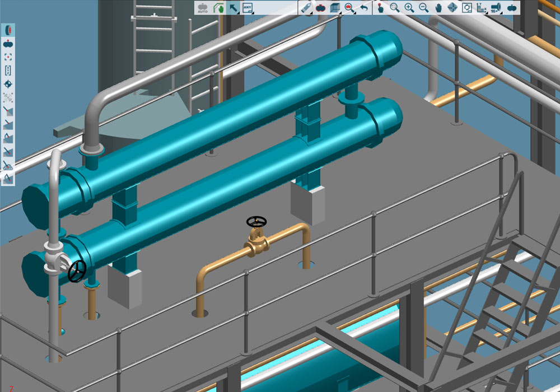The image size is (560, 392).
Task: Click the undo arrow icon
Action: (x=364, y=8)
